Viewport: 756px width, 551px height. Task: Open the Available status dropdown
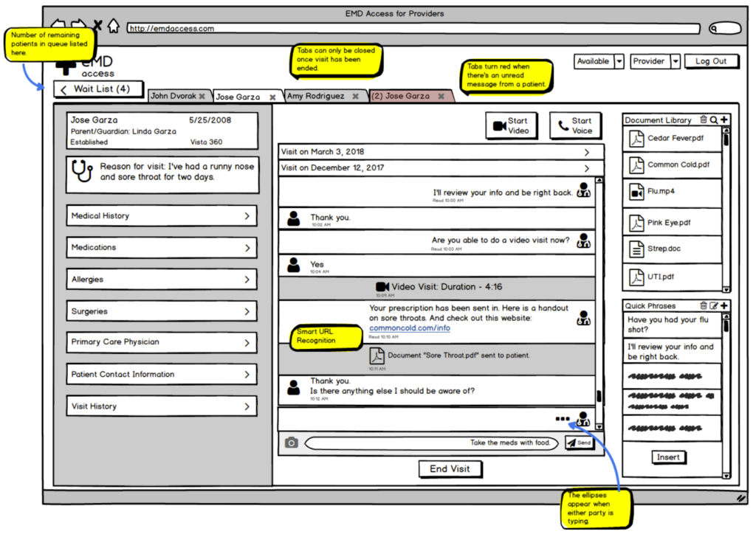(619, 62)
